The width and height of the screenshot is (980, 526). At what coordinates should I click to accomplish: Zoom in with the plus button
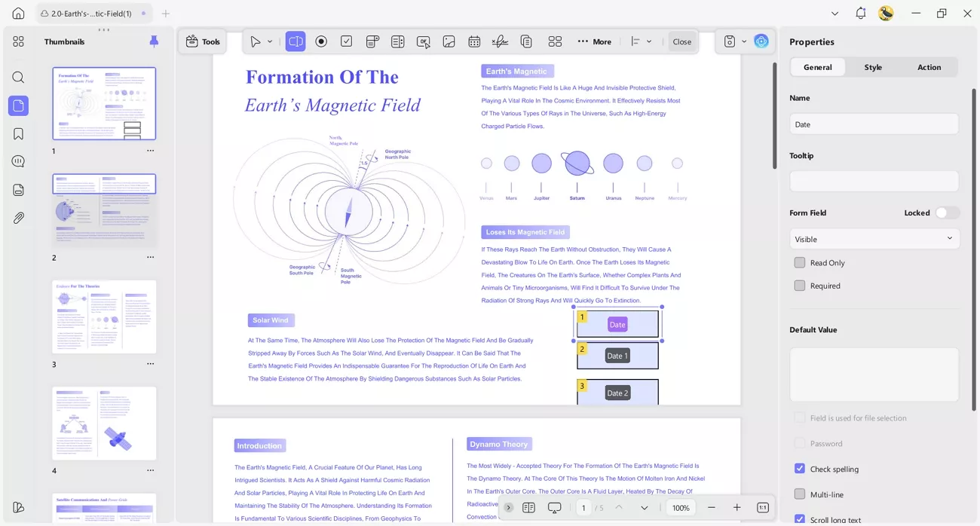tap(737, 508)
